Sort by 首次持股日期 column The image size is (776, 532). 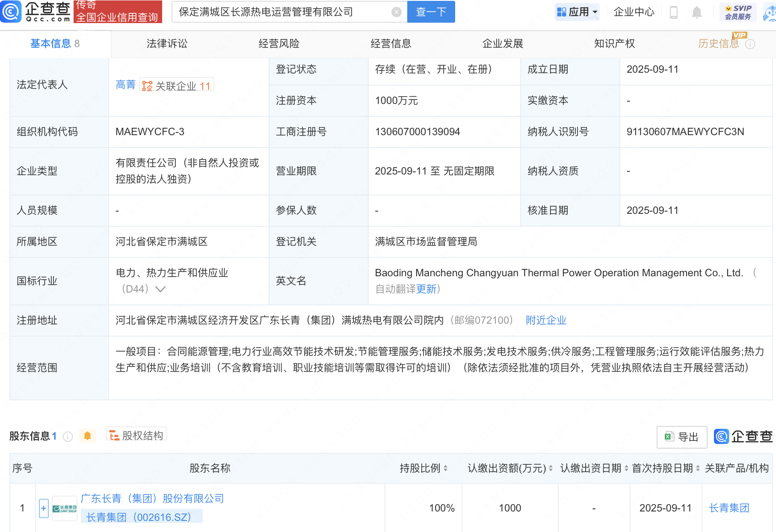pos(698,468)
